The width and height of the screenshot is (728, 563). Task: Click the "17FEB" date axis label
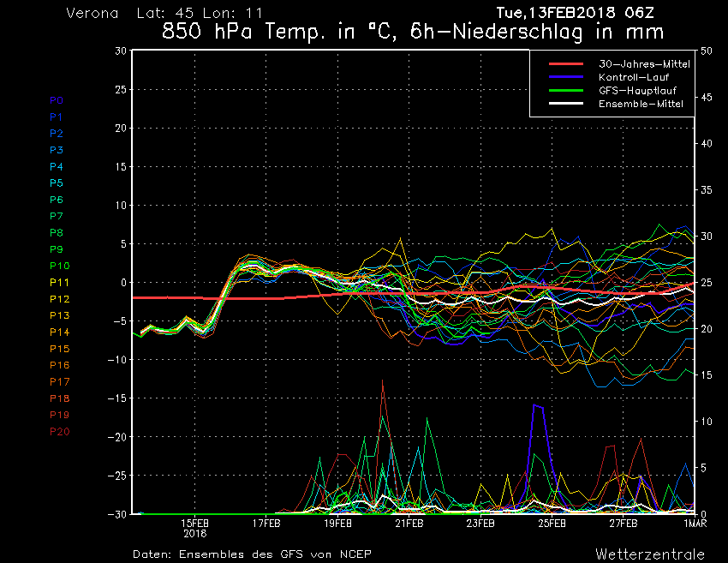click(266, 524)
